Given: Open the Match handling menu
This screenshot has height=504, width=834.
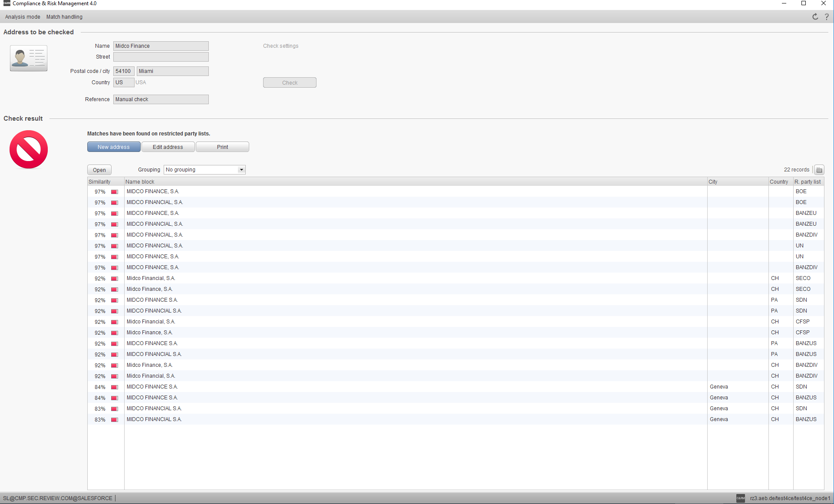Looking at the screenshot, I should (64, 17).
